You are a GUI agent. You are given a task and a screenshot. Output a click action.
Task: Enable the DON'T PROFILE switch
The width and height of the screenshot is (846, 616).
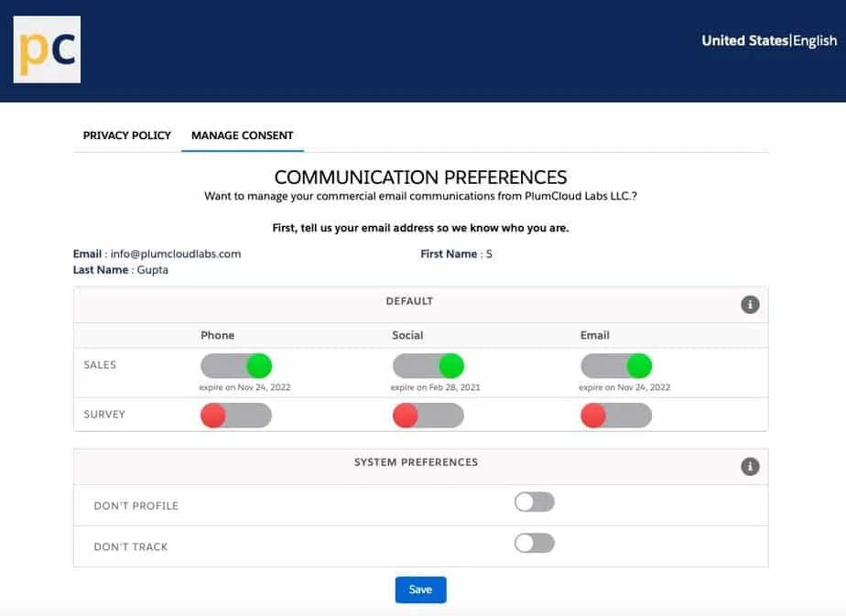pyautogui.click(x=534, y=502)
